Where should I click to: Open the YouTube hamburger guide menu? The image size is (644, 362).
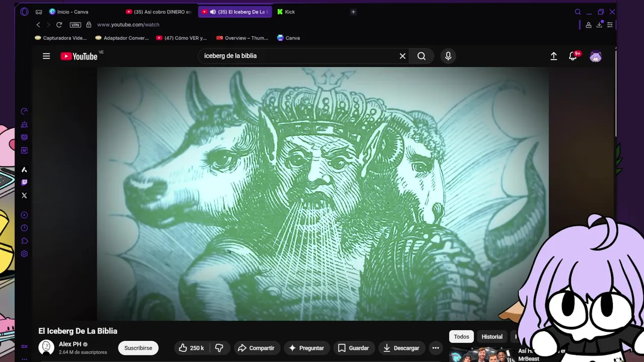[46, 56]
